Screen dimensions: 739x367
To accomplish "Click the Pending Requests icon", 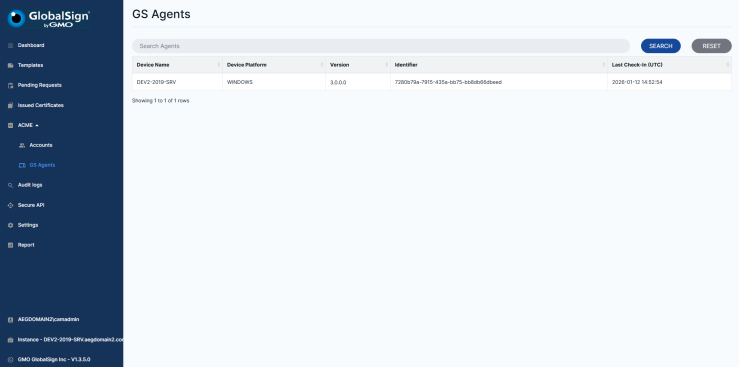I will (x=10, y=85).
